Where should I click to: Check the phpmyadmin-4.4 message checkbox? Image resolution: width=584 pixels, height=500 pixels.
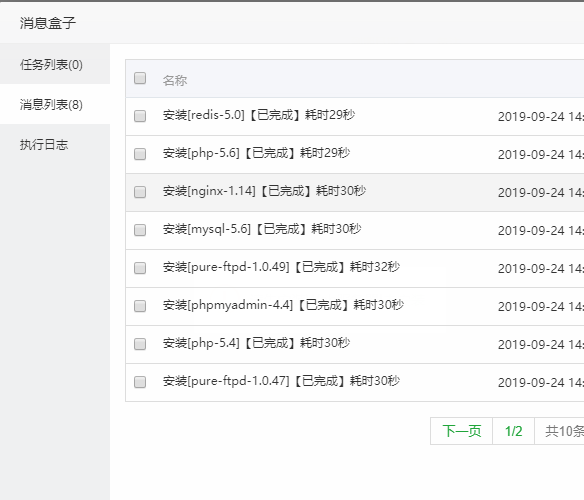coord(140,306)
